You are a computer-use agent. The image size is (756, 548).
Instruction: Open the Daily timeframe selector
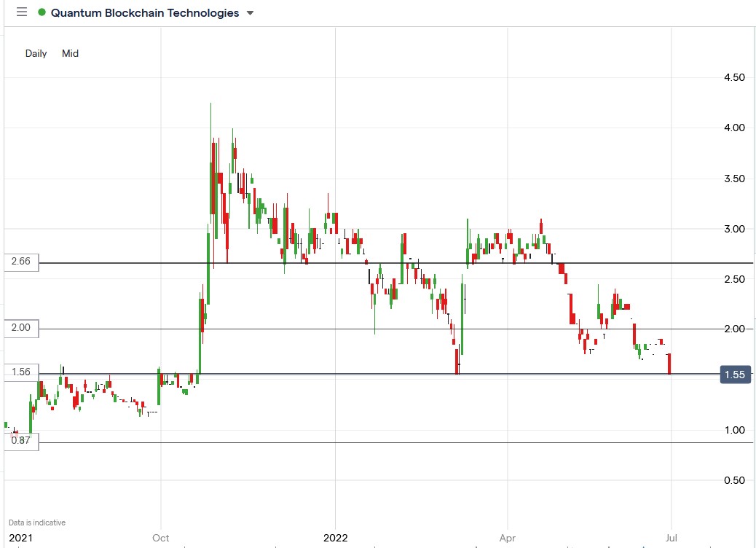tap(35, 53)
